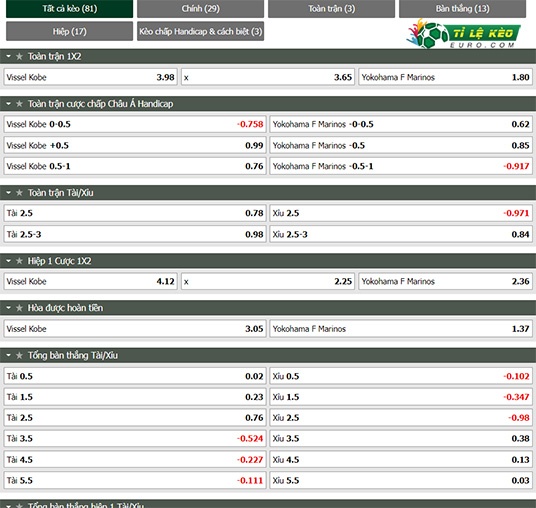Collapse the Toàn trận 1X2 section
The width and height of the screenshot is (536, 508).
8,56
